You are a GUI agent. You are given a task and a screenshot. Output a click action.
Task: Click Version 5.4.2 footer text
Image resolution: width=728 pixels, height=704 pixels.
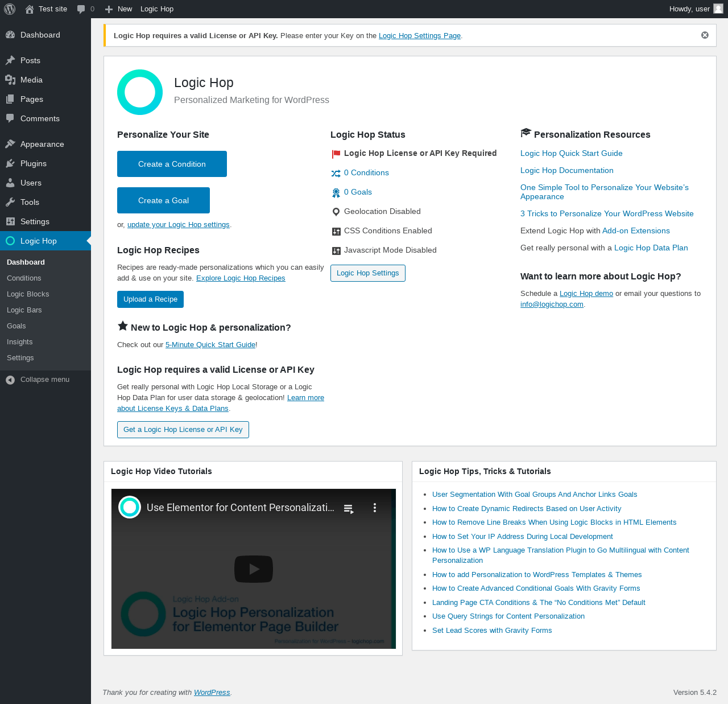695,693
